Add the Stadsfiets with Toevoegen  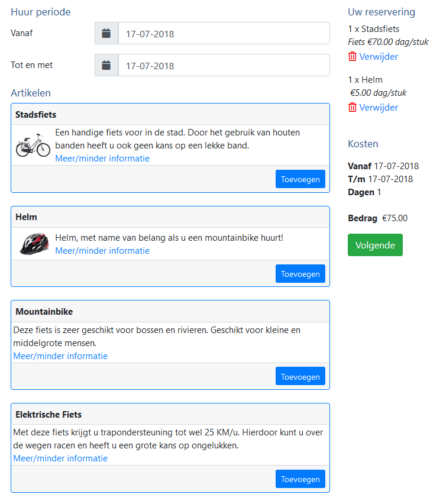300,179
